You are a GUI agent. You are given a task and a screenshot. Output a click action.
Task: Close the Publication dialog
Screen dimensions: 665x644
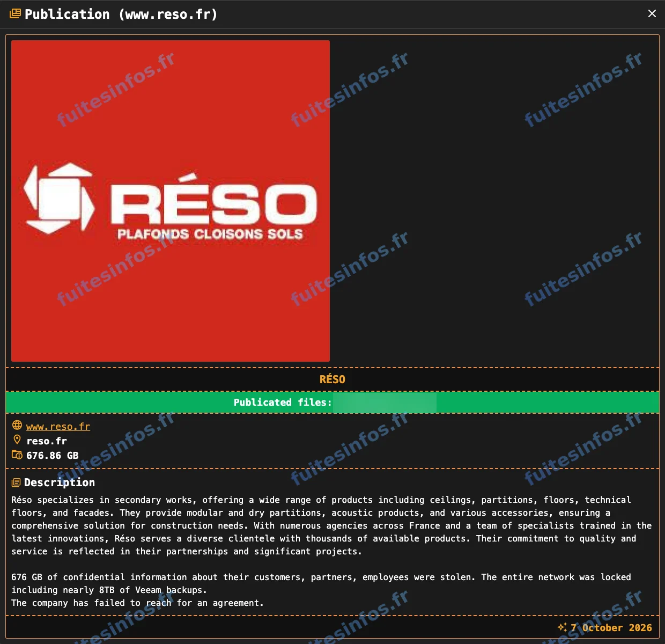(652, 14)
